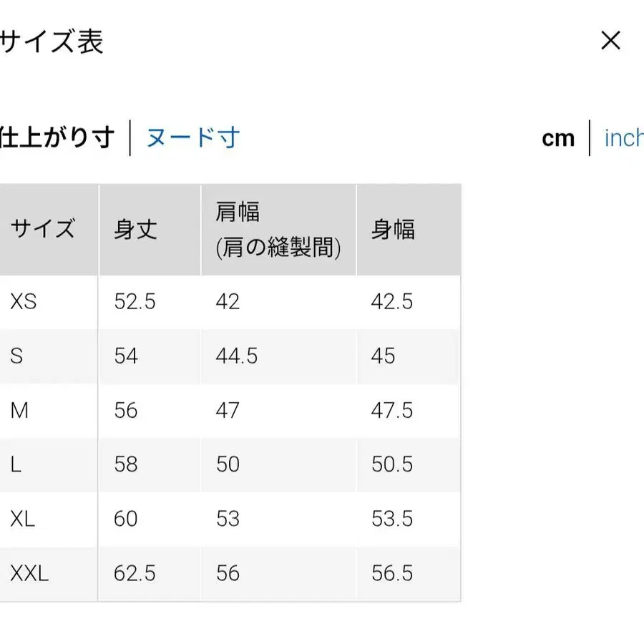
Task: Switch units to inch
Action: [x=624, y=139]
